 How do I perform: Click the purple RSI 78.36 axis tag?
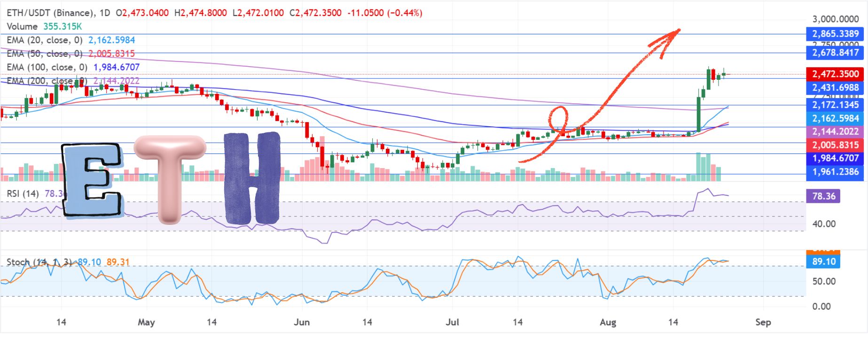pyautogui.click(x=823, y=196)
